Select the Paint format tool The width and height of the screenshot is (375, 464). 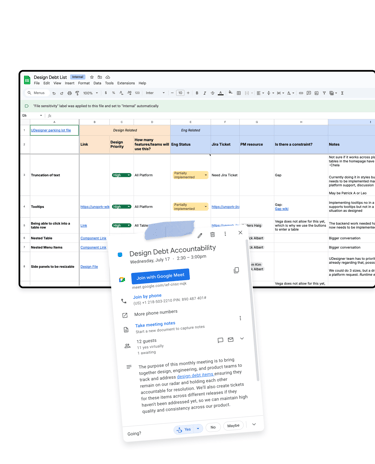pos(77,93)
